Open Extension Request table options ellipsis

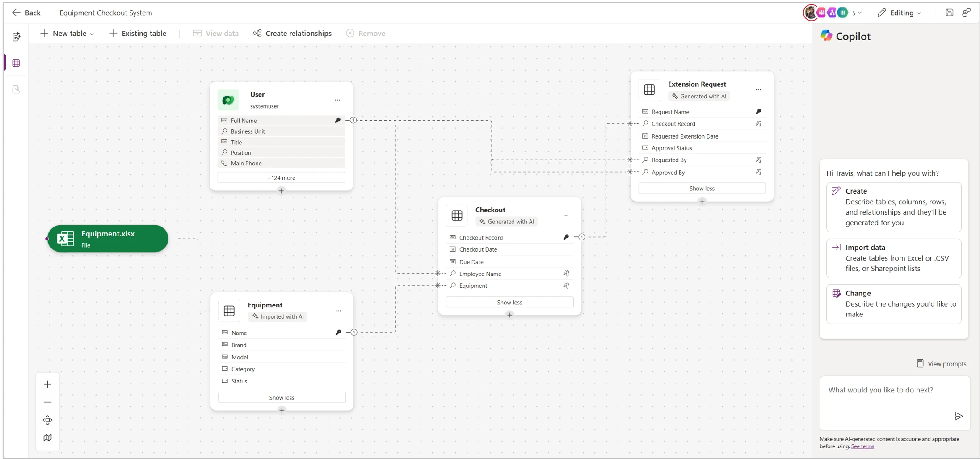coord(758,90)
